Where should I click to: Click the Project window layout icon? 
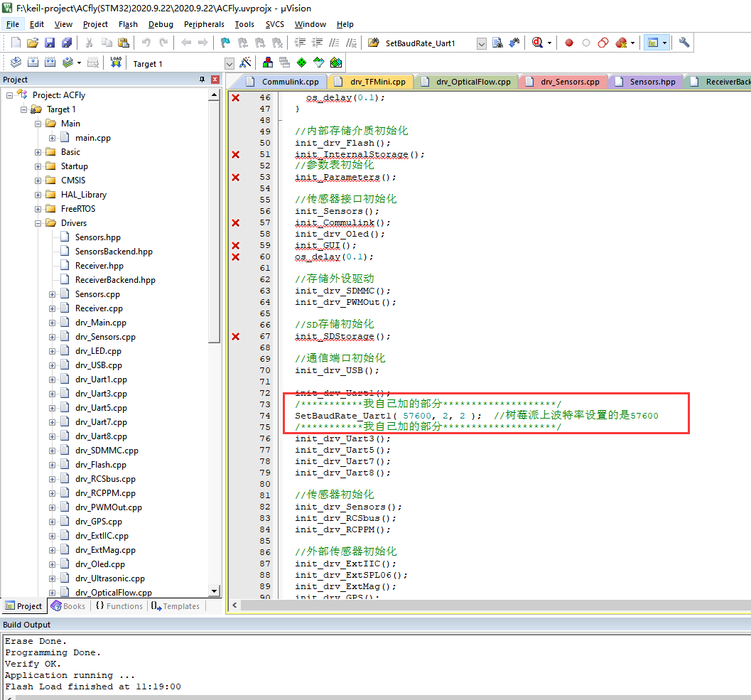[x=653, y=43]
